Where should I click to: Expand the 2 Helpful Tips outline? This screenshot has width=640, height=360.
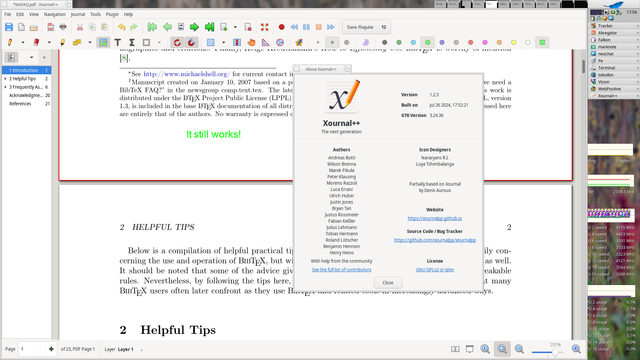(5, 79)
